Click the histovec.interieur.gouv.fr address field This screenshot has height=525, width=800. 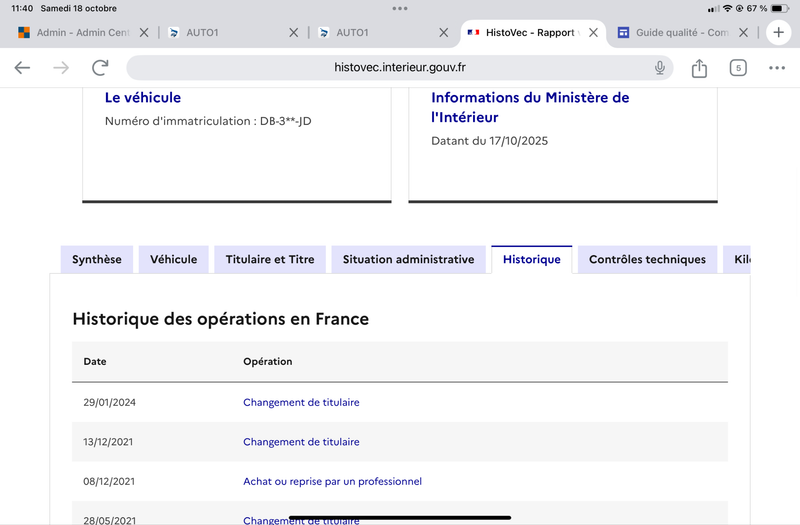pyautogui.click(x=400, y=68)
